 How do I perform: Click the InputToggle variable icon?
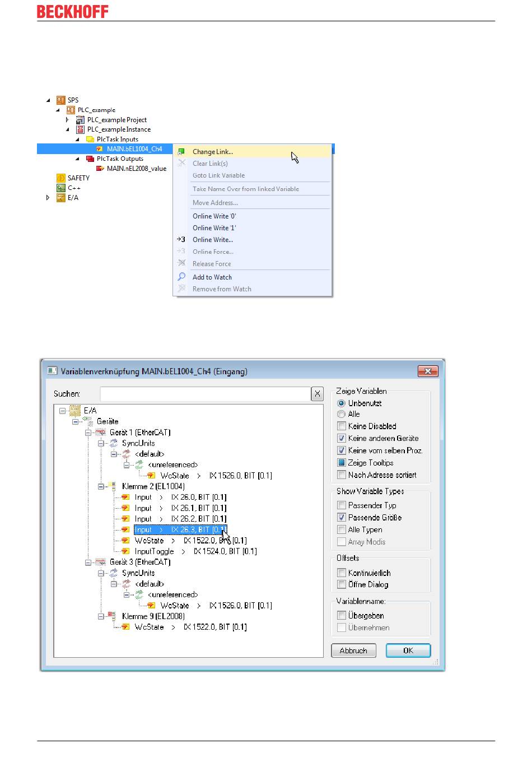[x=125, y=551]
